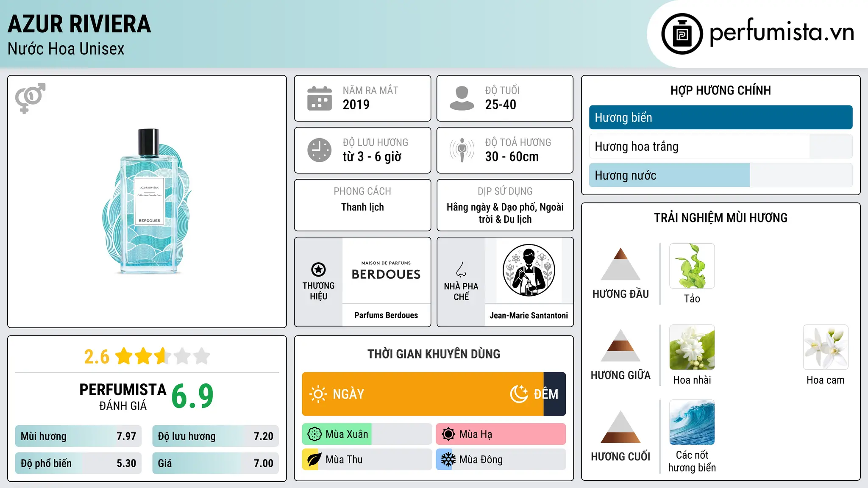Click the Giá 7.00 score box
868x488 pixels.
[x=215, y=463]
